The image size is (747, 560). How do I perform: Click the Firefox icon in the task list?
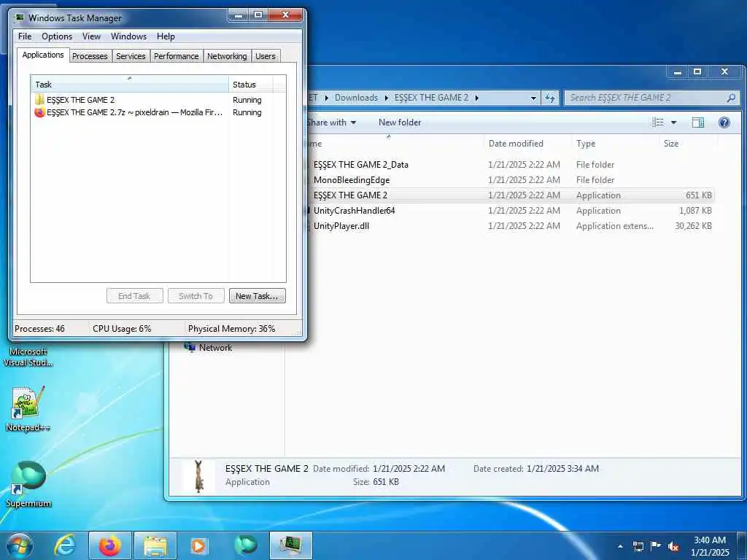pyautogui.click(x=39, y=112)
